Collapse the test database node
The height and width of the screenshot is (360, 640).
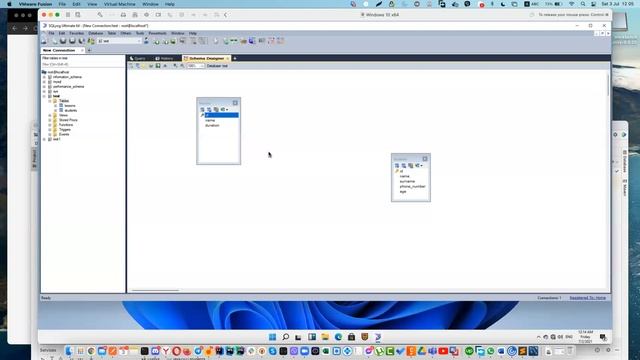(44, 96)
